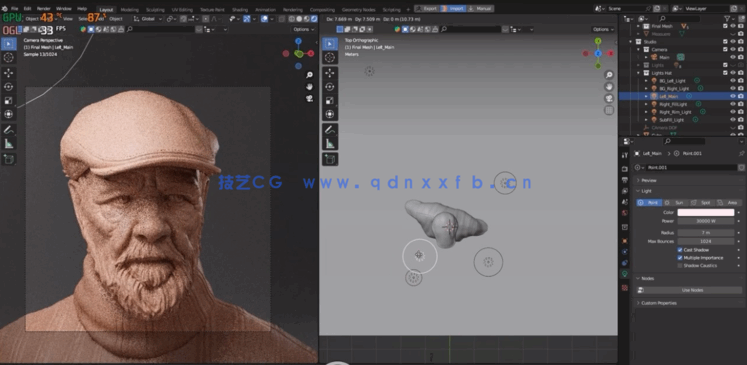Screen dimensions: 747x365
Task: Open the File menu
Action: click(15, 9)
